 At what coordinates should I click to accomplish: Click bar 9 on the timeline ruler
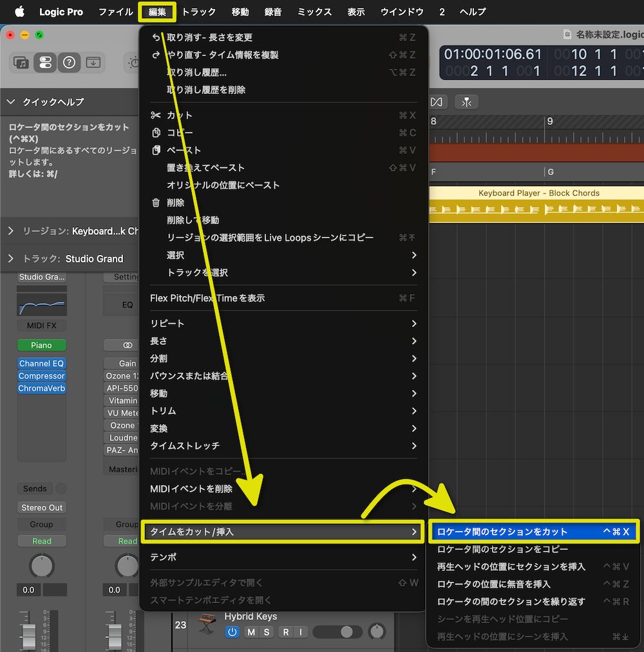550,122
